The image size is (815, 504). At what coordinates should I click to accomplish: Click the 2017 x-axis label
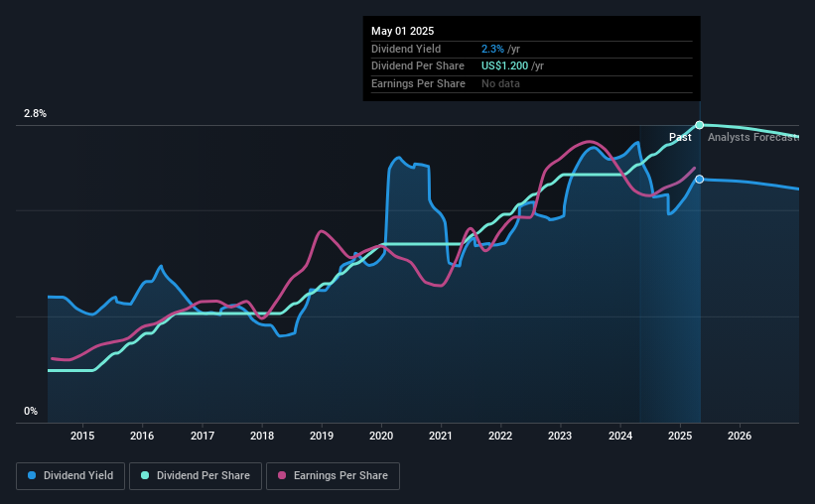(x=203, y=436)
